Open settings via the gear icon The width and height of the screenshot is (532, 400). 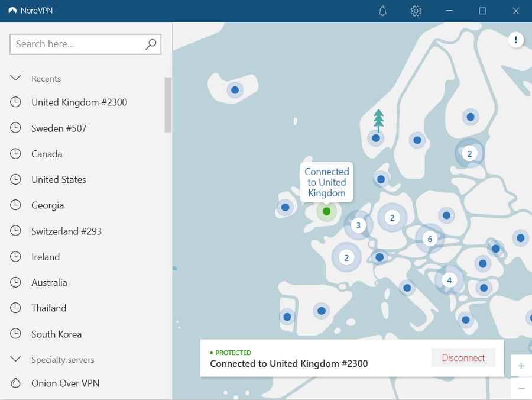tap(416, 11)
